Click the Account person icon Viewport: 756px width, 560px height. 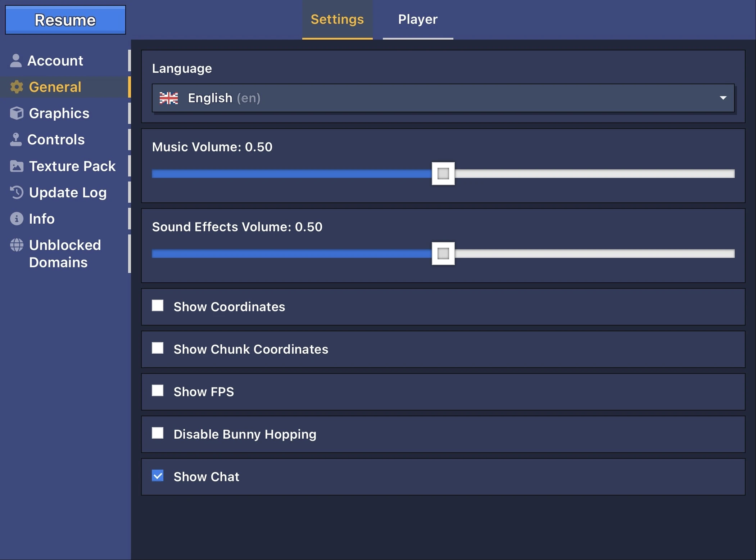click(16, 61)
